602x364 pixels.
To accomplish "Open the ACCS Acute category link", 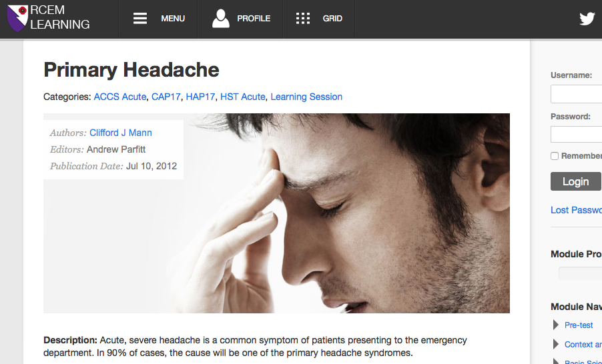I will pyautogui.click(x=119, y=97).
